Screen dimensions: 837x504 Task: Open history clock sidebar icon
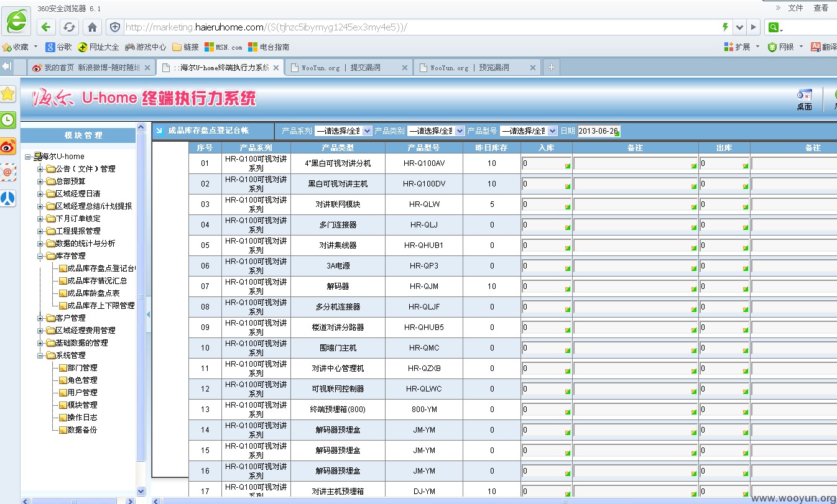pos(8,120)
